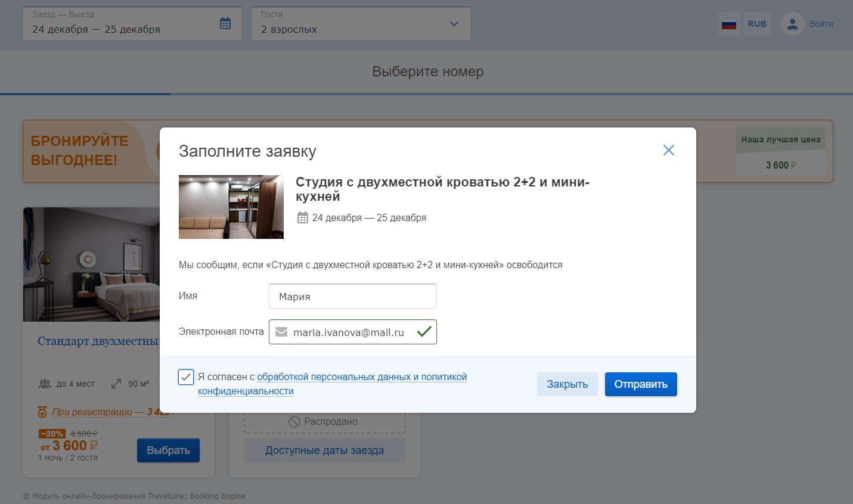Viewport: 853px width, 504px height.
Task: Click the standard room photo
Action: (91, 265)
